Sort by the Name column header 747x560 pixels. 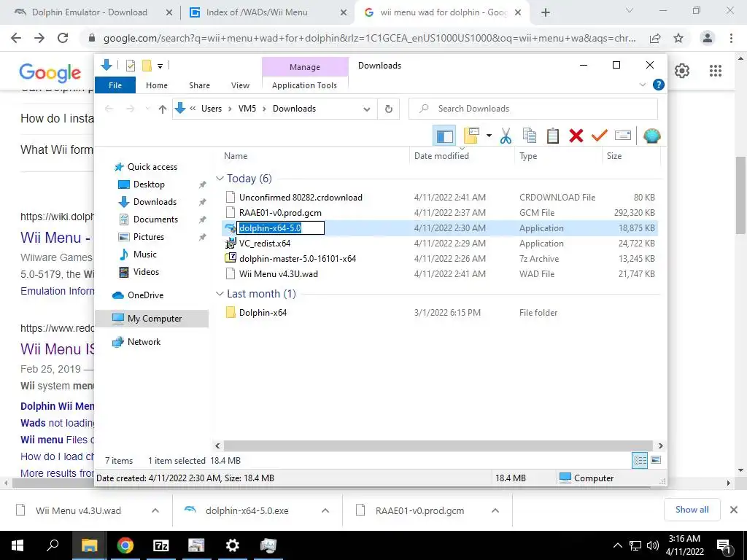pyautogui.click(x=236, y=156)
